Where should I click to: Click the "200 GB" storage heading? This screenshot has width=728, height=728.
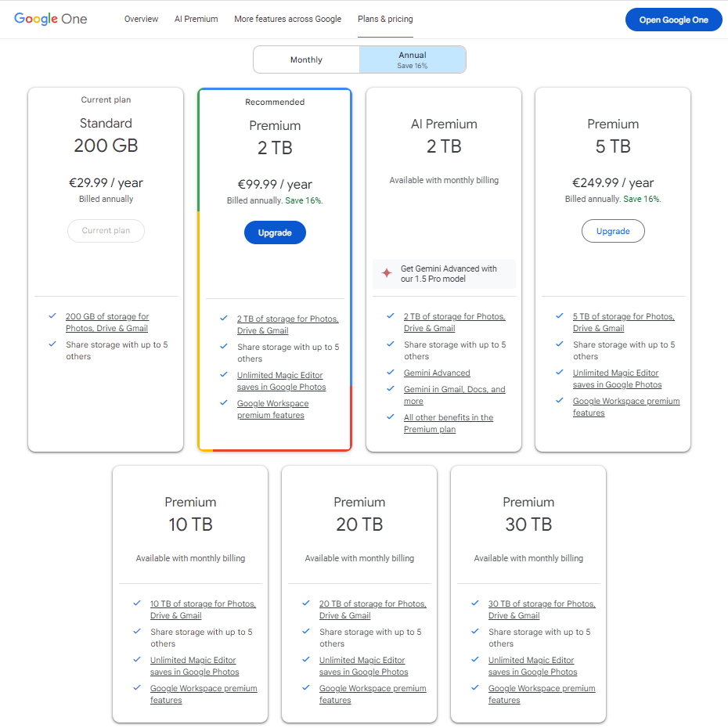click(x=106, y=146)
